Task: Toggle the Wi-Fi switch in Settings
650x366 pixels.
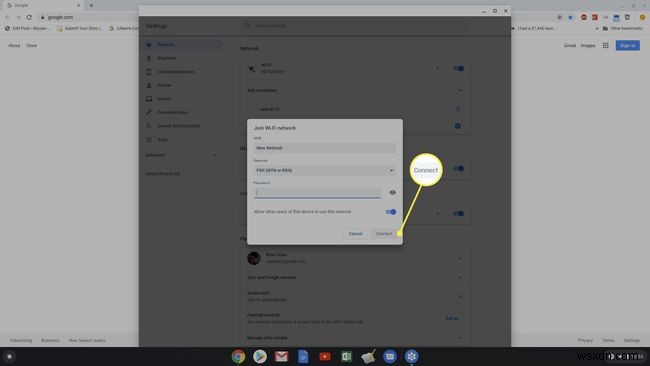Action: 458,68
